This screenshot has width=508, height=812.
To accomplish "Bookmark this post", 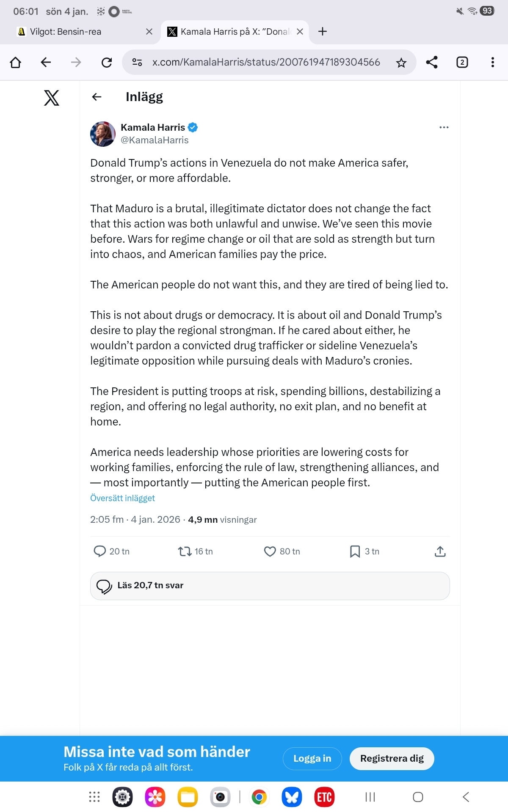I will click(x=355, y=551).
